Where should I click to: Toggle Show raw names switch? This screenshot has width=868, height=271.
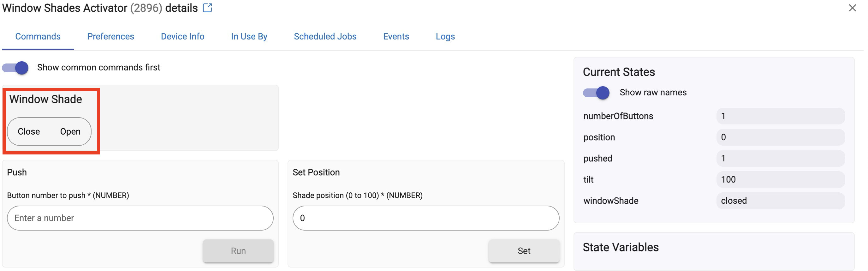596,93
